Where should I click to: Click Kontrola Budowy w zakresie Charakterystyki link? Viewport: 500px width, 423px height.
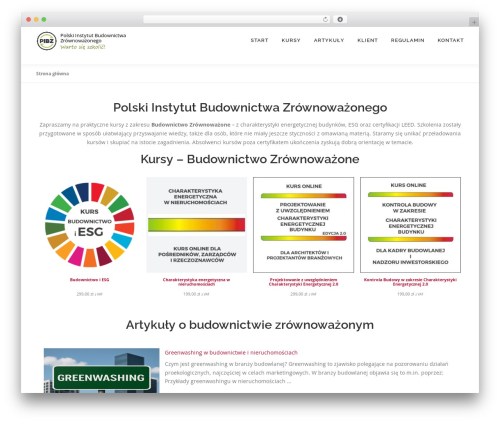pos(410,282)
